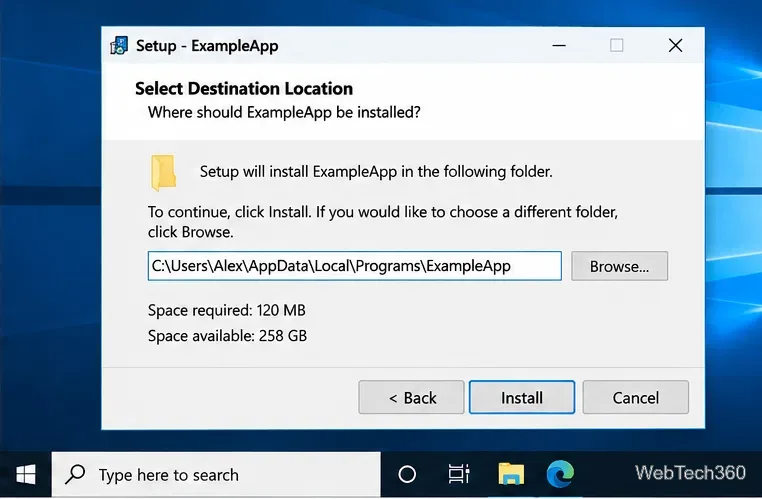Go back with the < Back button
The image size is (762, 499).
pyautogui.click(x=411, y=397)
